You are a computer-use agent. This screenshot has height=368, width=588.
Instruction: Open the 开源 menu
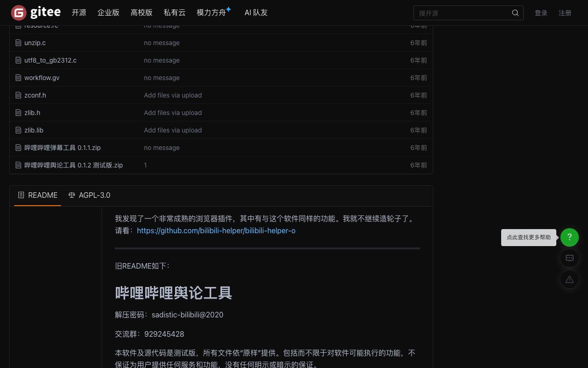click(x=79, y=13)
